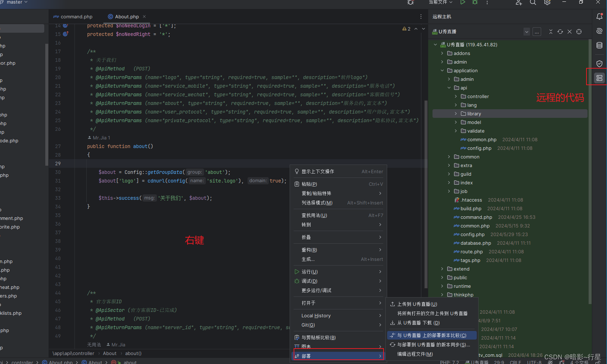Open the U秀直播 server dropdown
This screenshot has width=607, height=364.
coord(527,32)
